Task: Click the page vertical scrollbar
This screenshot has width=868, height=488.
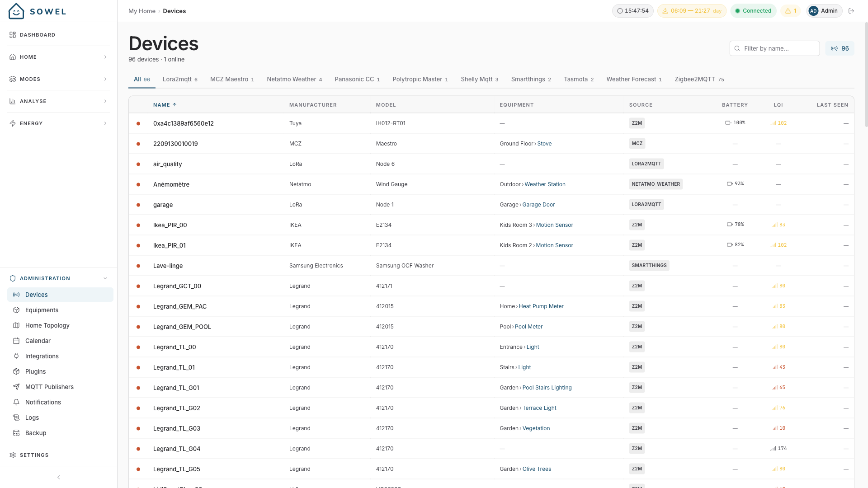Action: click(x=866, y=75)
